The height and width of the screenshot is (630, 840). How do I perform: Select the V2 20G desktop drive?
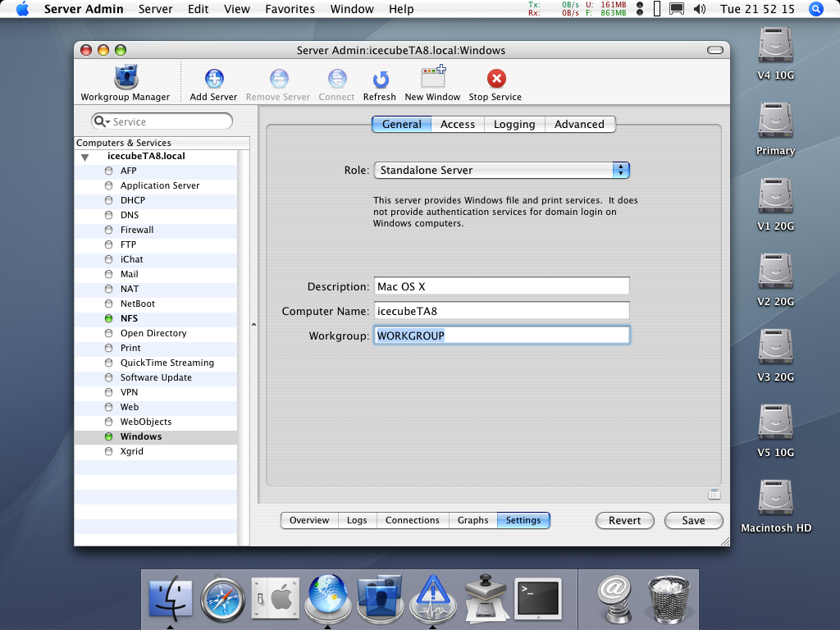775,272
